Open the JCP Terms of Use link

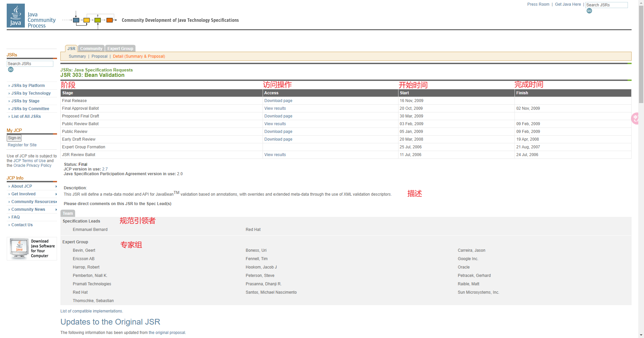(x=30, y=161)
